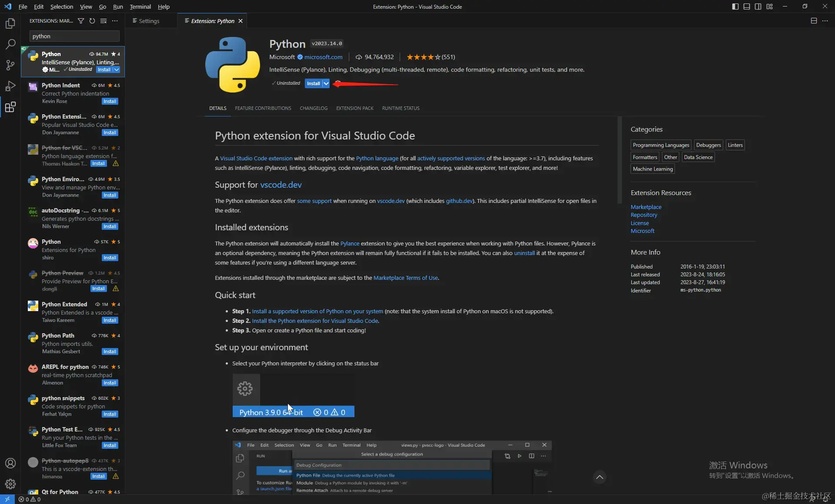Open the Marketplace resource link
835x504 pixels.
(646, 207)
